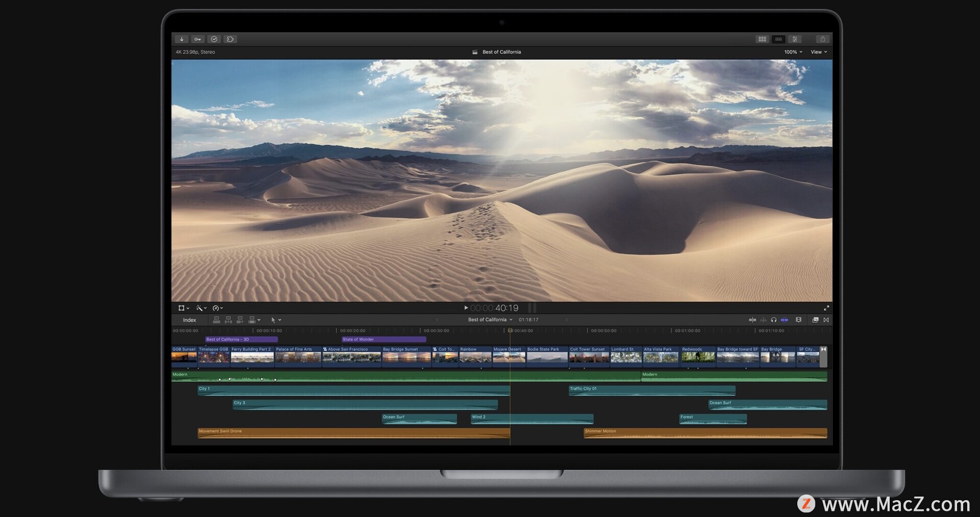This screenshot has height=517, width=980.
Task: Select the Forest audio clip
Action: click(x=713, y=419)
